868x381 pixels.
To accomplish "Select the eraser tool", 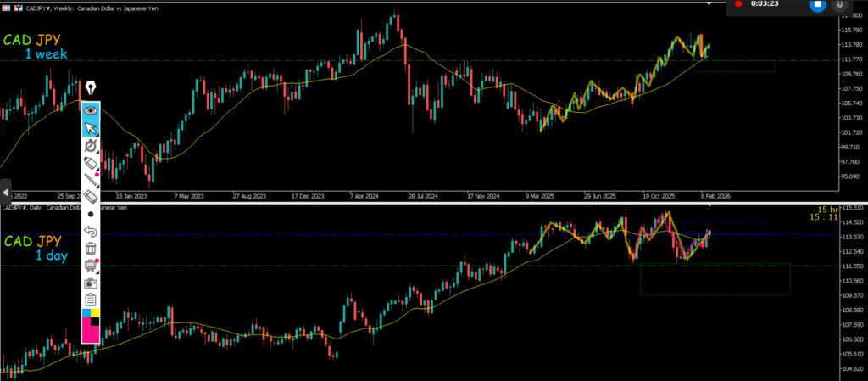I will (91, 197).
